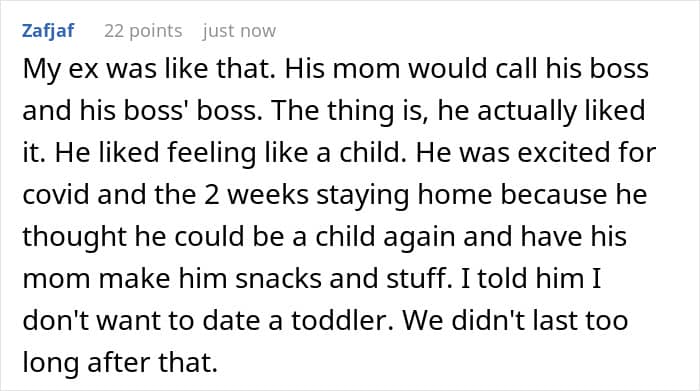Screen dimensions: 700x391
Task: Click the word 'covid' in the comment
Action: [56, 195]
